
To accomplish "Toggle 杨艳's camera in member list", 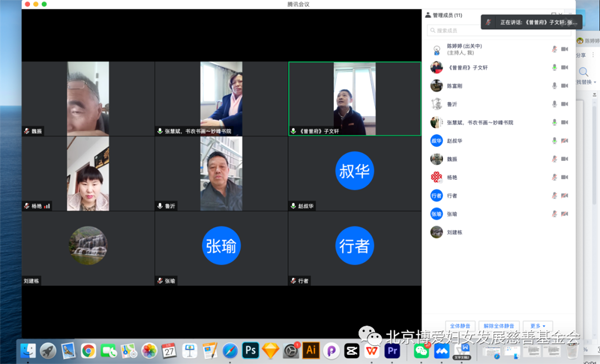I will point(564,177).
